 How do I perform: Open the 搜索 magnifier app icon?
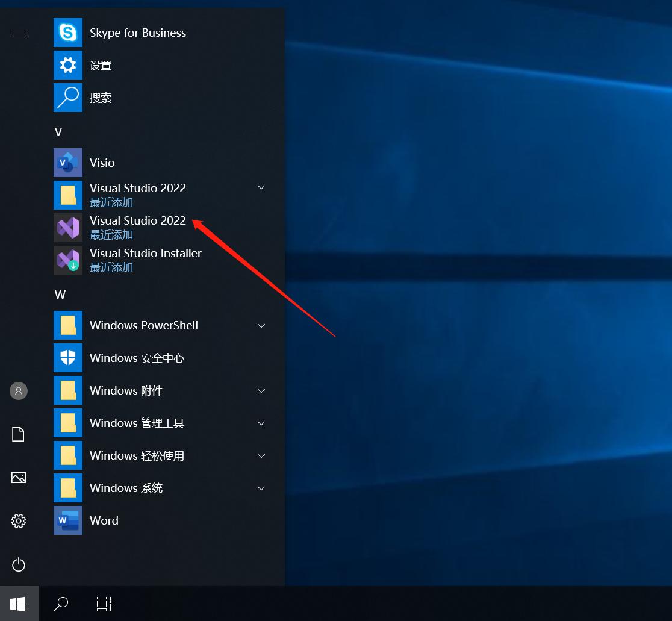point(68,98)
